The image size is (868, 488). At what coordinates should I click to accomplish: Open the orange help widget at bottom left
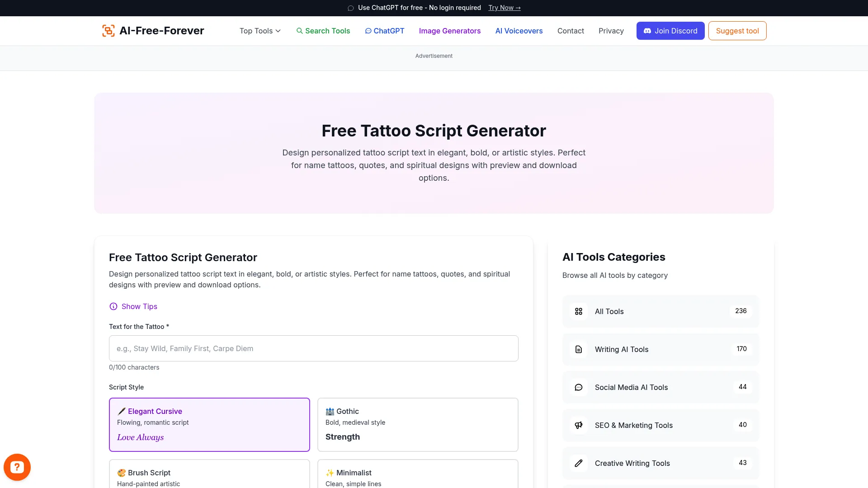click(17, 467)
